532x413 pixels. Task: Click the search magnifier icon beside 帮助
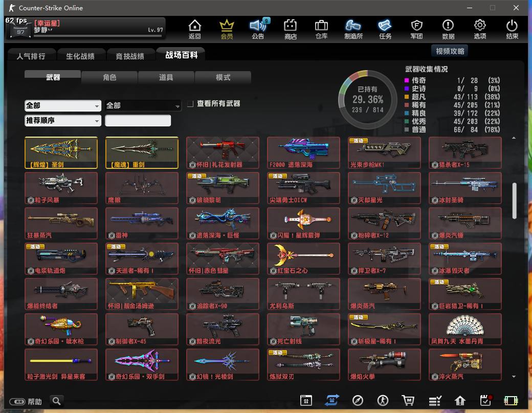(x=57, y=401)
